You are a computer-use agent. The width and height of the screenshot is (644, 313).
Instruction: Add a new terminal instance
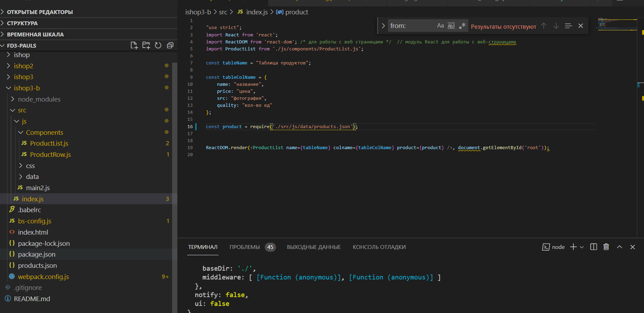click(573, 247)
